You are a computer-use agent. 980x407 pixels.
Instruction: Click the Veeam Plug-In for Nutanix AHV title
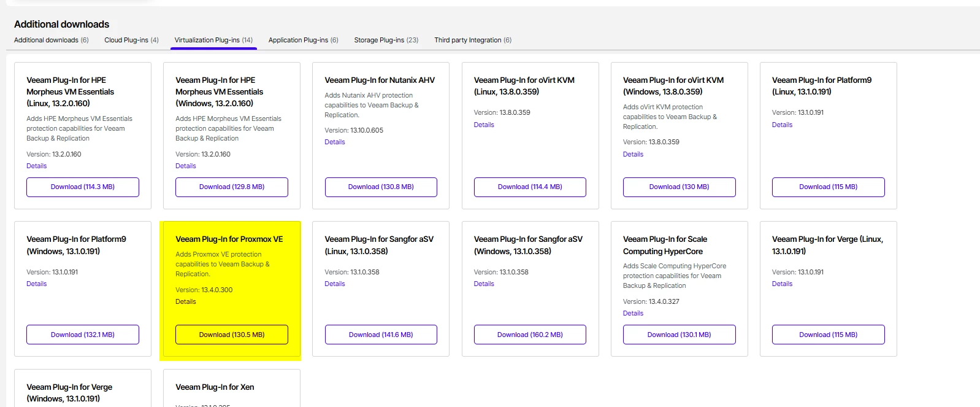(x=380, y=80)
